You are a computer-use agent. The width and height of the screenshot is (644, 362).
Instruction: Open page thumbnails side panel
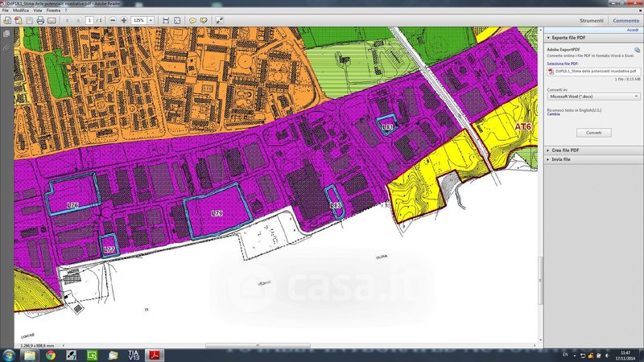(x=6, y=35)
